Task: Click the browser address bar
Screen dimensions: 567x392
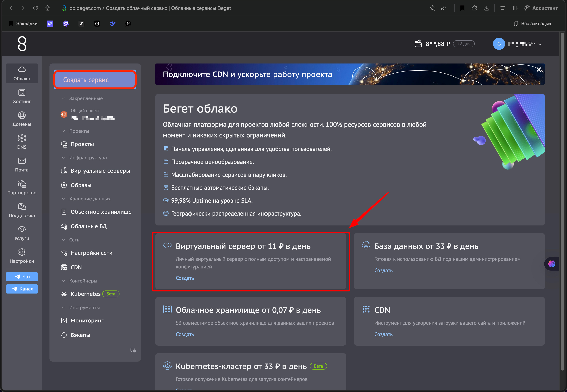Action: 150,8
